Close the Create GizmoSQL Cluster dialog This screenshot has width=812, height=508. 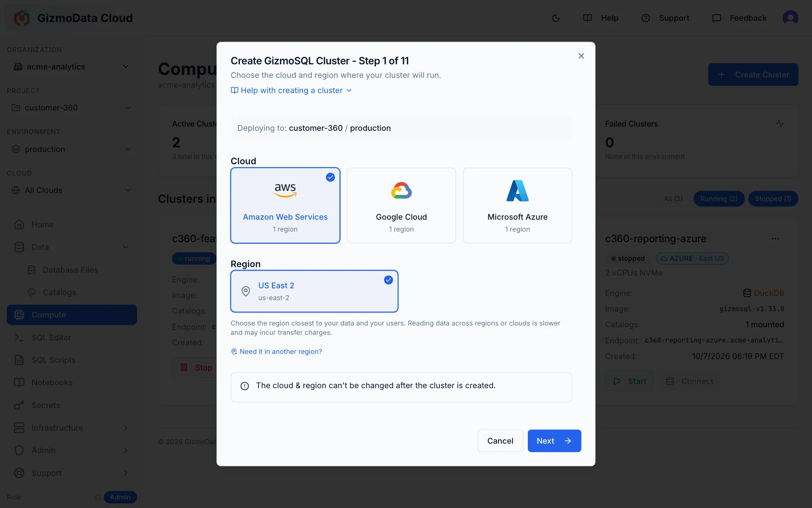581,56
